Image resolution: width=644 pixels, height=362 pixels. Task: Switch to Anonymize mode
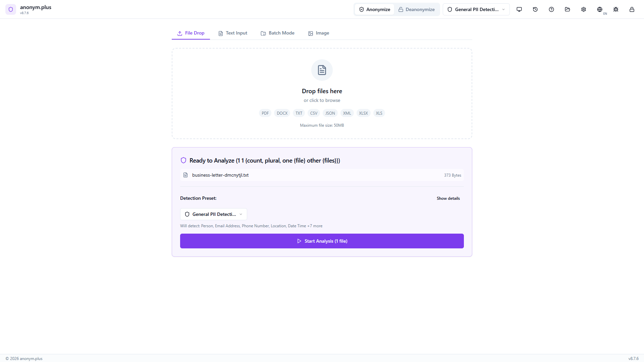(375, 9)
